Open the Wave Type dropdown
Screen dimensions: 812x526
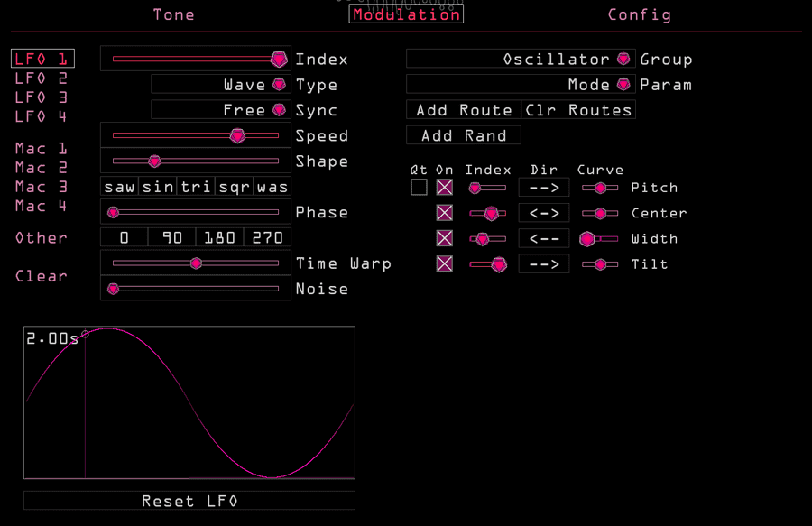[x=221, y=85]
